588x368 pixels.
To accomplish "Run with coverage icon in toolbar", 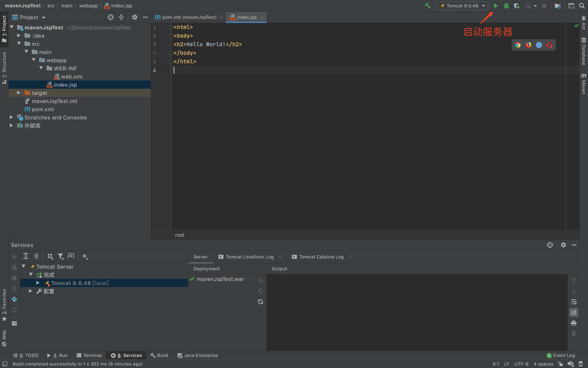I will (517, 6).
